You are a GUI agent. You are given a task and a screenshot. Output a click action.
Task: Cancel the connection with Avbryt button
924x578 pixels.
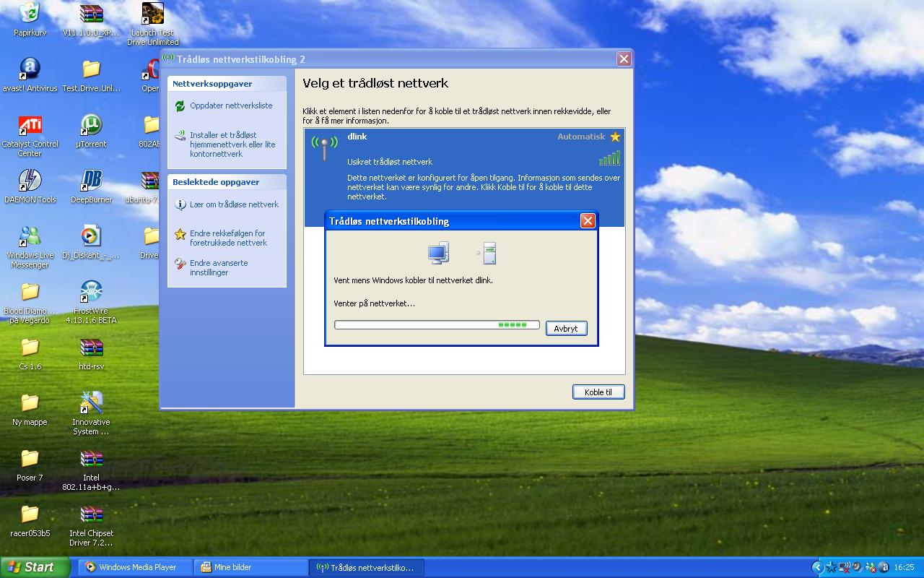(566, 328)
